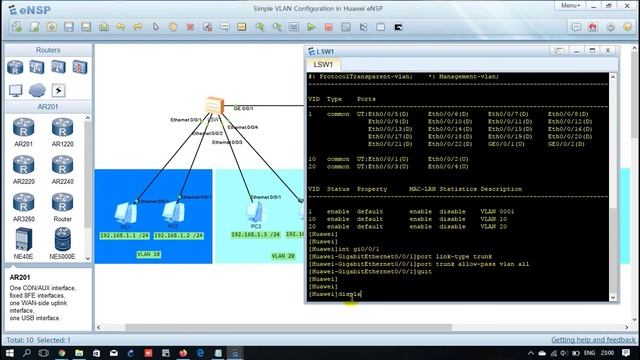This screenshot has height=360, width=640.
Task: Pick the AR2220 router device
Action: [x=23, y=169]
